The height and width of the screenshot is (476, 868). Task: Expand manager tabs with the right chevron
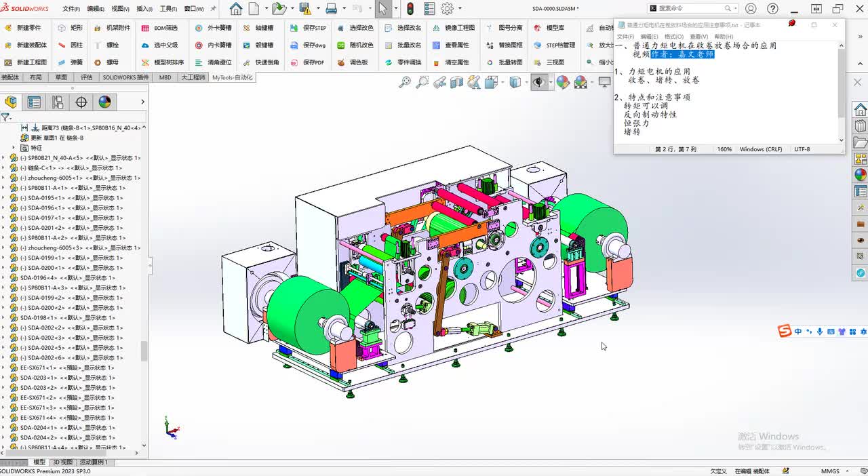coord(142,102)
